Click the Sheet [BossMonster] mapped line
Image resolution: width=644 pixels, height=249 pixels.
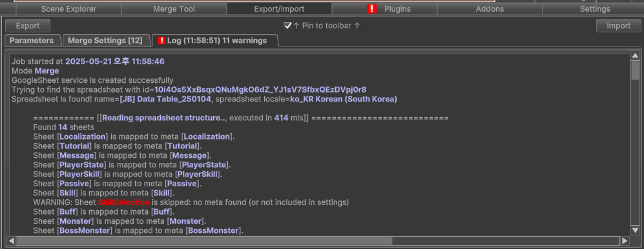point(138,230)
